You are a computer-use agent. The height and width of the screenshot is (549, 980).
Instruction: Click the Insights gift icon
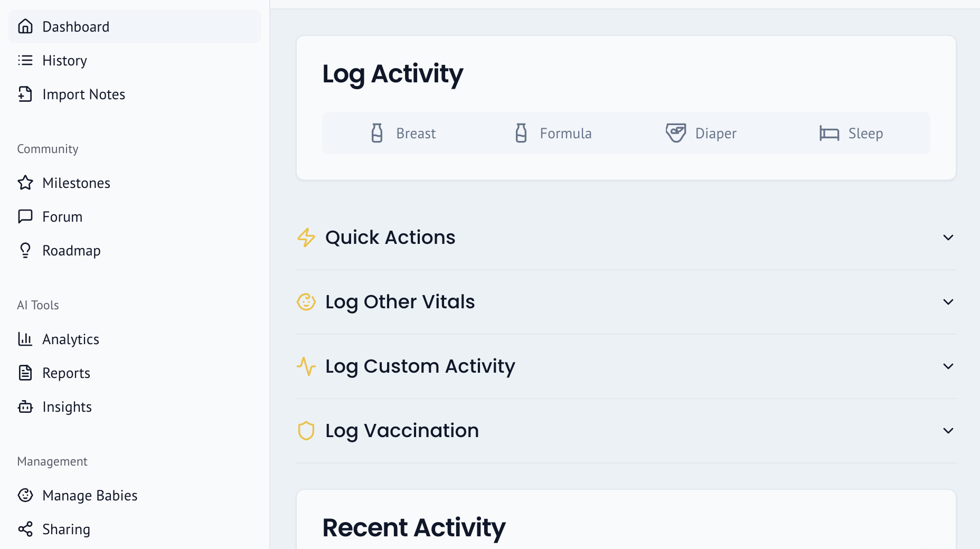pos(25,406)
